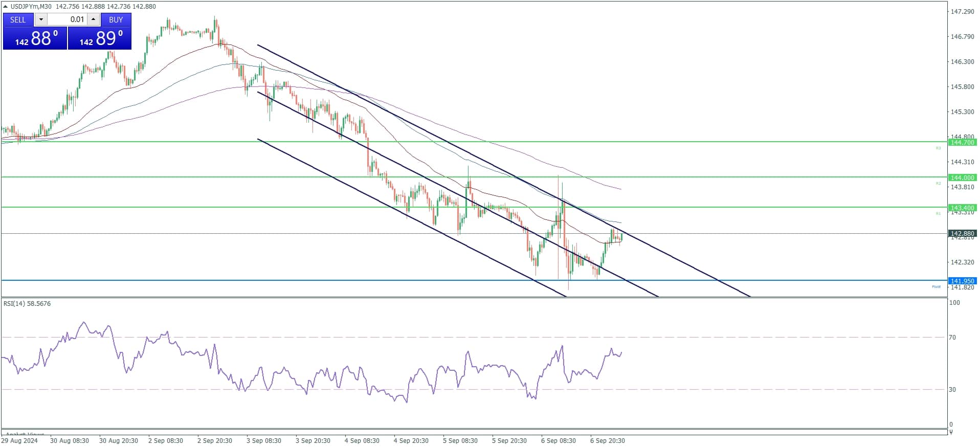Click the 3 Sep 20:30 time label
Viewport: 980px width, 447px height.
tap(313, 440)
